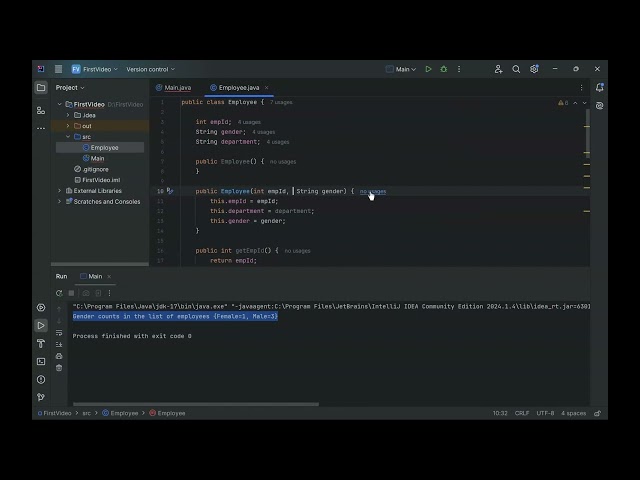
Task: Expand External Libraries node
Action: (60, 191)
